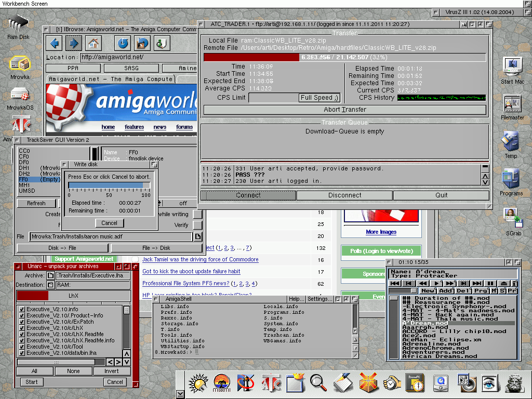Click the eye icon in the dock
Screen dimensions: 532x399
tap(489, 383)
